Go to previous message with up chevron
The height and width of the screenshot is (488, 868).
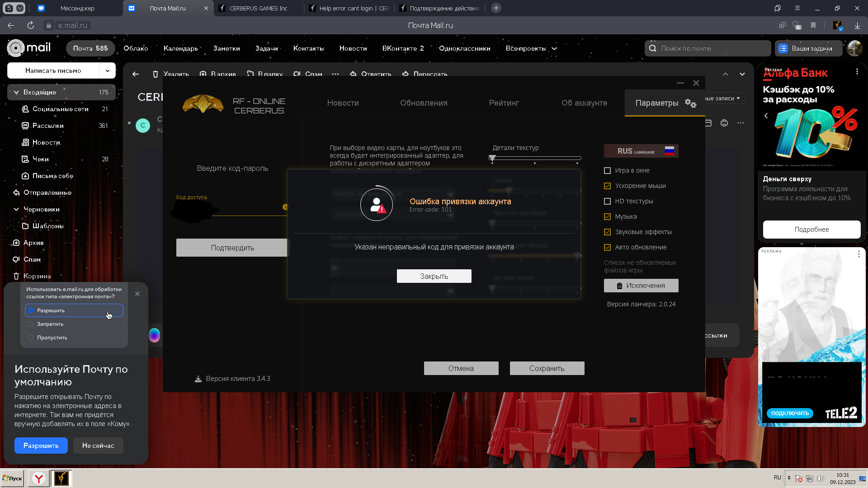(726, 74)
